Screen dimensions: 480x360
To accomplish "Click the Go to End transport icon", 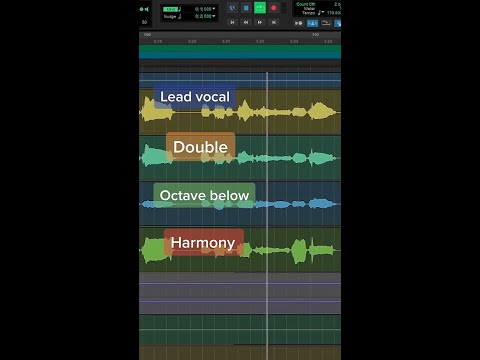I will [274, 22].
